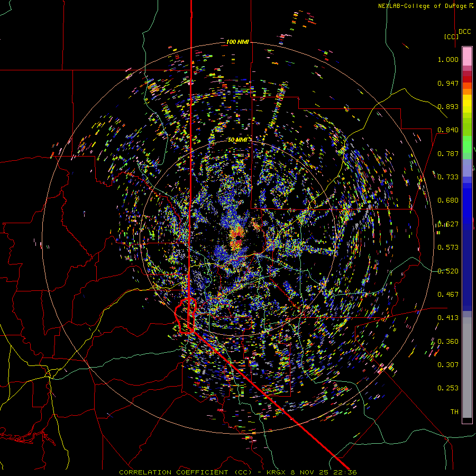The image size is (476, 476).
Task: Click the 50 NMI range ring label
Action: (x=237, y=140)
